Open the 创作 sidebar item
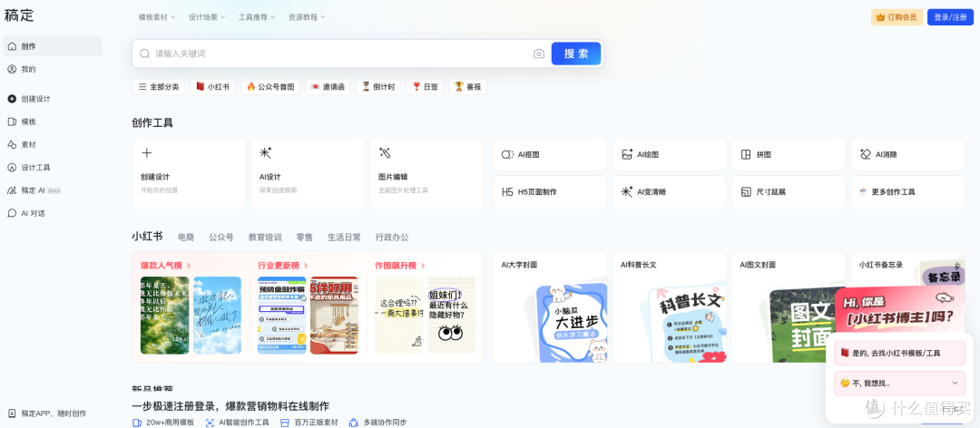Image resolution: width=980 pixels, height=428 pixels. 53,46
